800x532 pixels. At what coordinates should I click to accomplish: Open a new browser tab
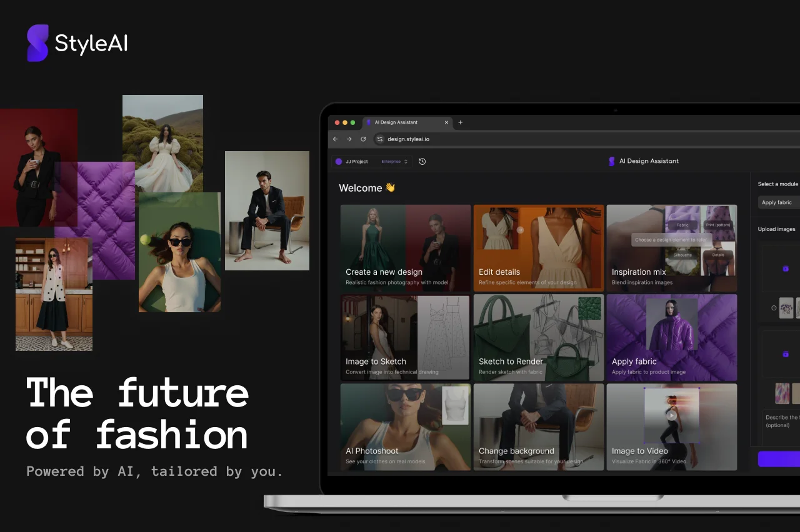tap(461, 122)
